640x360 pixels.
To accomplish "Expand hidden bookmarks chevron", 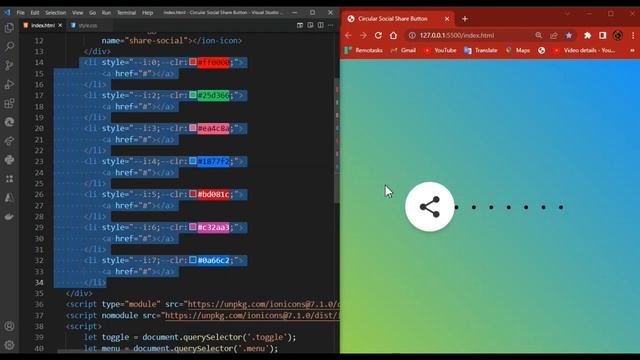I will tap(632, 50).
